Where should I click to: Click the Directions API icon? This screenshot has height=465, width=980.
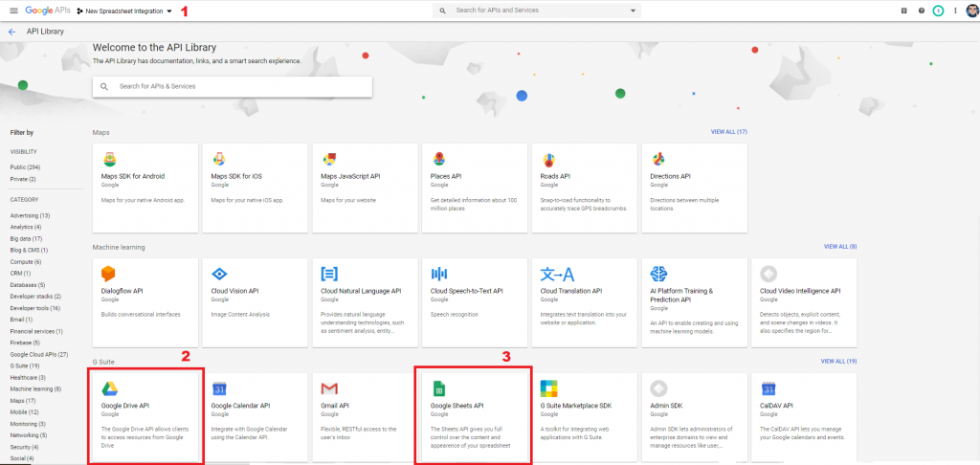coord(657,159)
